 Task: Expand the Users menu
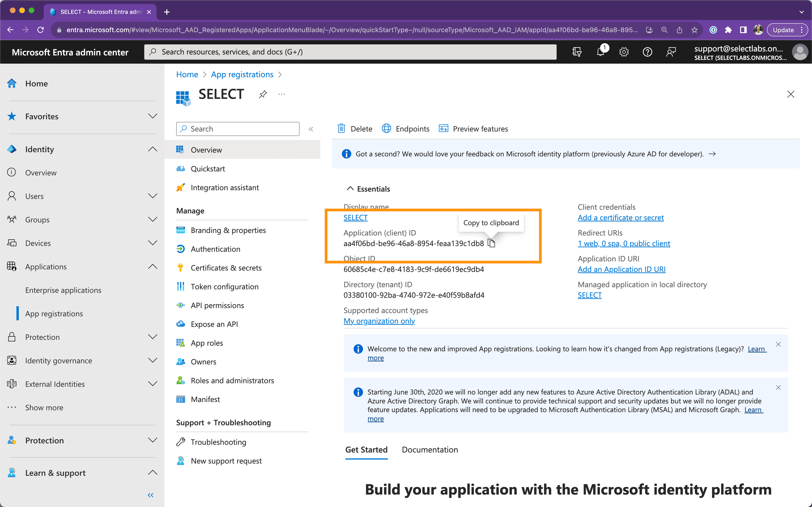pyautogui.click(x=153, y=196)
